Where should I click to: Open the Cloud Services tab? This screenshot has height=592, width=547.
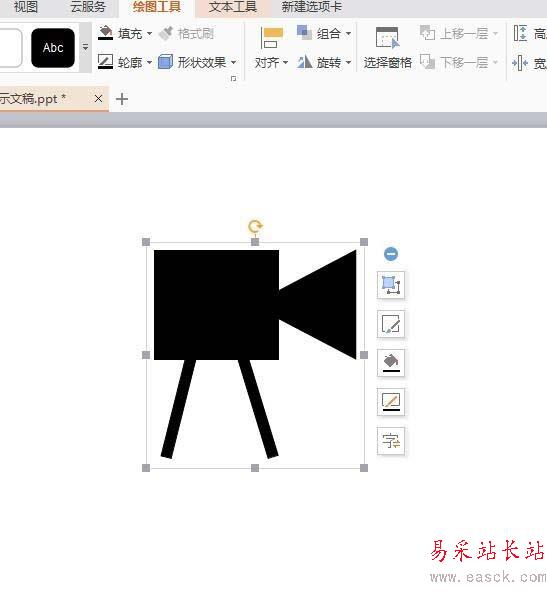[88, 7]
